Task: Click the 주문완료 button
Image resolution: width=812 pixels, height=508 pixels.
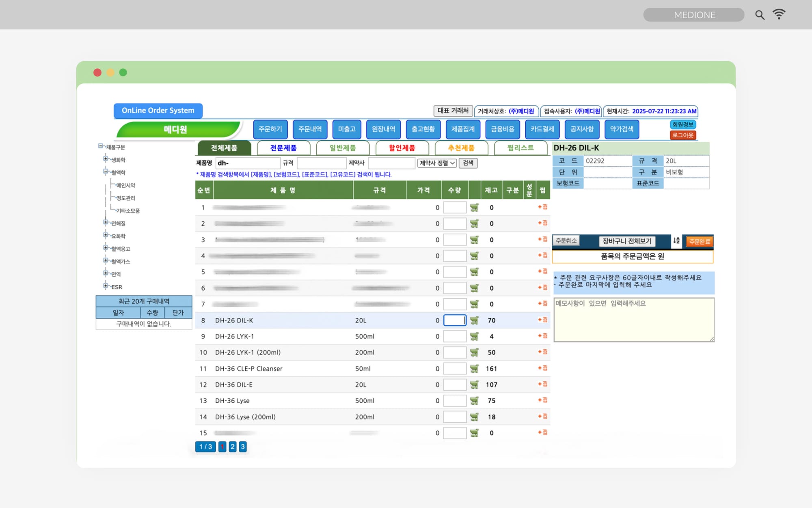Action: click(x=699, y=241)
